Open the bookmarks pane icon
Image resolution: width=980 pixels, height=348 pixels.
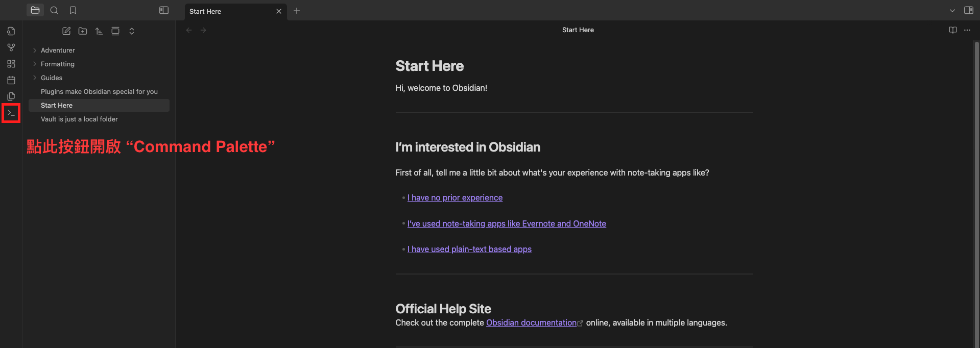[x=73, y=10]
